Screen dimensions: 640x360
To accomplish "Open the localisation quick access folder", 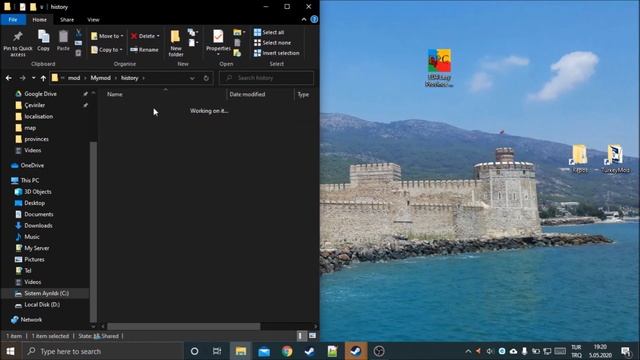I will (38, 116).
